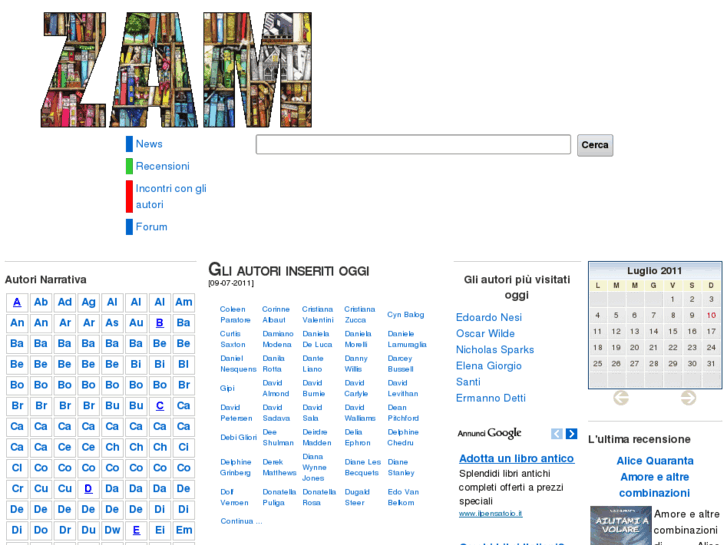
Task: Open author index letter A
Action: click(x=17, y=302)
